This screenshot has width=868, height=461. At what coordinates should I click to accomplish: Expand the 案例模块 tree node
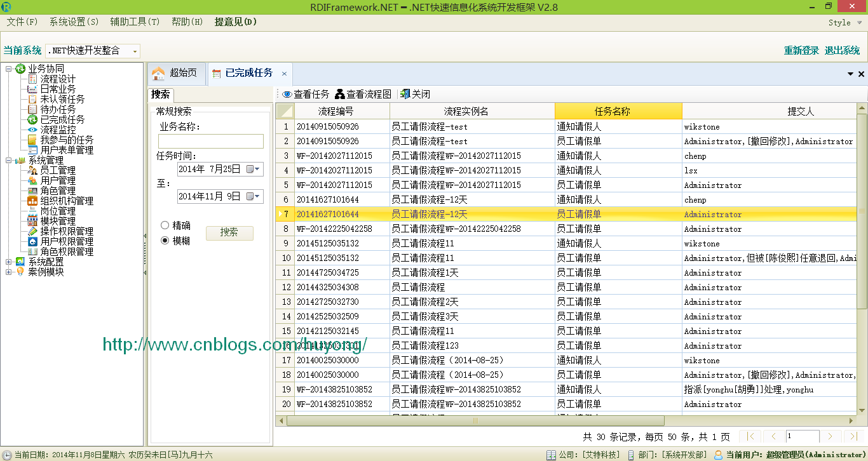pos(9,272)
